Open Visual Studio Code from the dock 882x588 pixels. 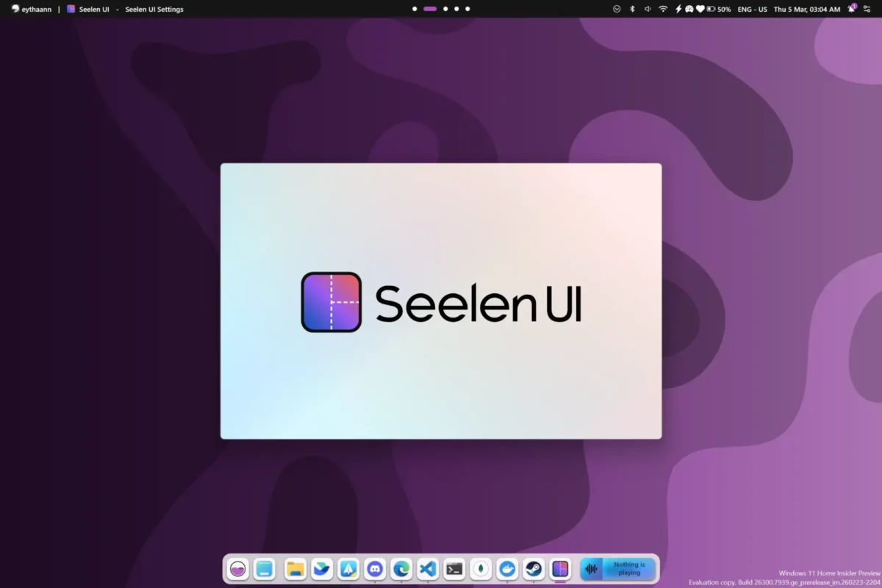pyautogui.click(x=428, y=569)
